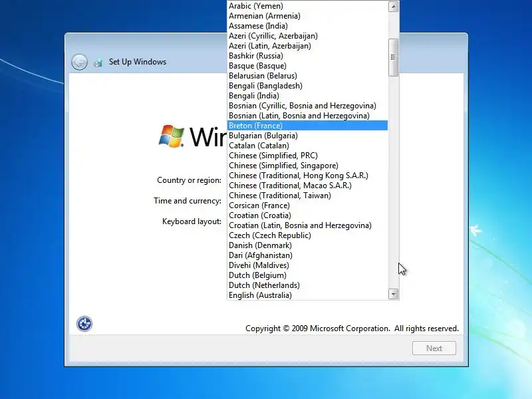Screen dimensions: 532x399
Task: Select Danish (Denmark)
Action: tap(307, 245)
